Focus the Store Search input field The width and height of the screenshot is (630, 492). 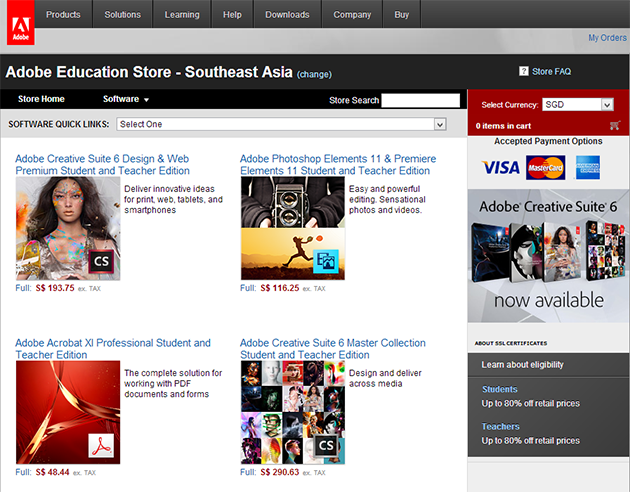420,100
